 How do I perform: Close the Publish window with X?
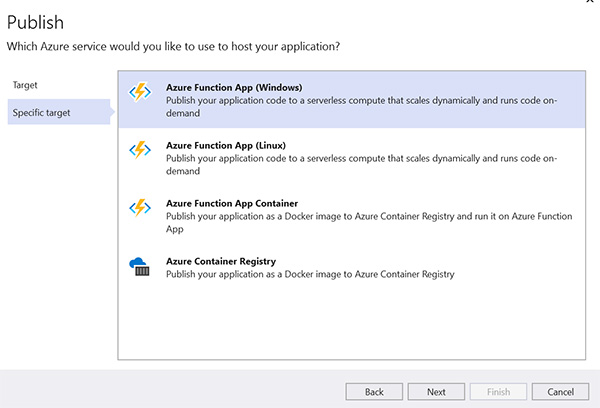coord(590,1)
